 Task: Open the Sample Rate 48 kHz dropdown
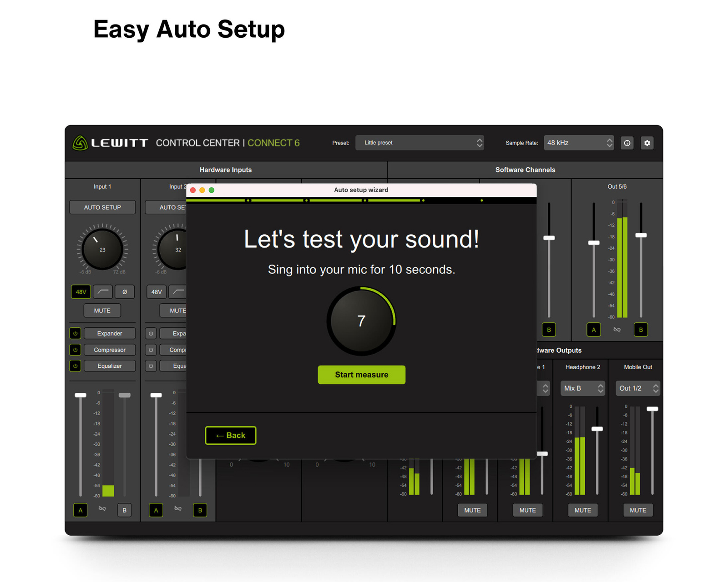point(579,143)
